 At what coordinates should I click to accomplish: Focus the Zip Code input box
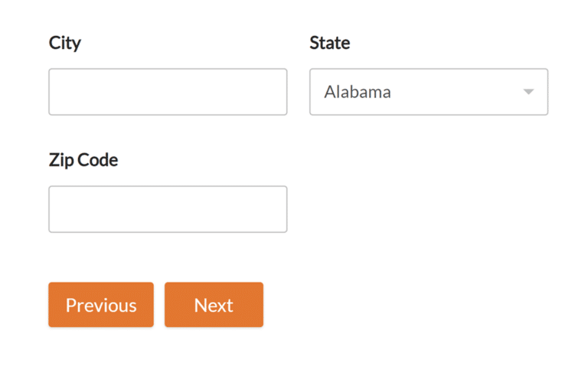click(168, 209)
